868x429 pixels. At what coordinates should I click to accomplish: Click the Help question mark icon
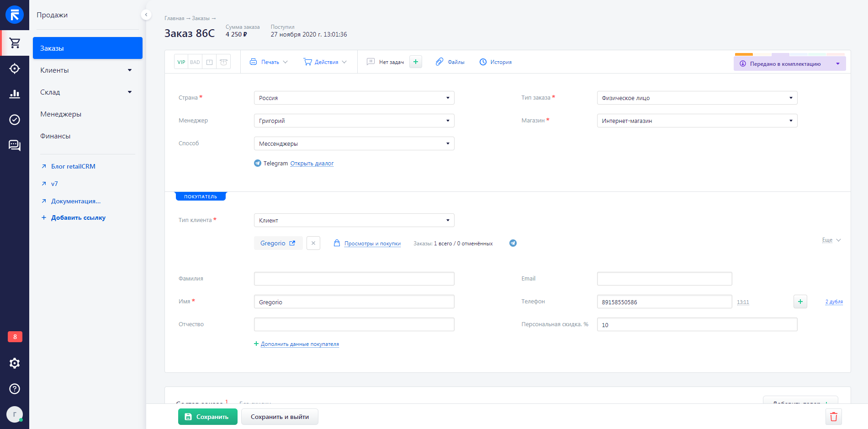coord(15,389)
